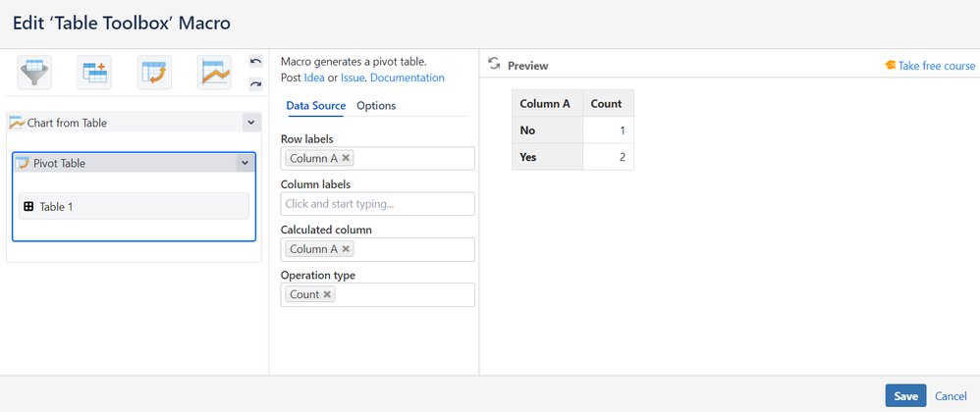Click the Table Transformer icon
Viewport: 980px width, 412px height.
coord(95,73)
